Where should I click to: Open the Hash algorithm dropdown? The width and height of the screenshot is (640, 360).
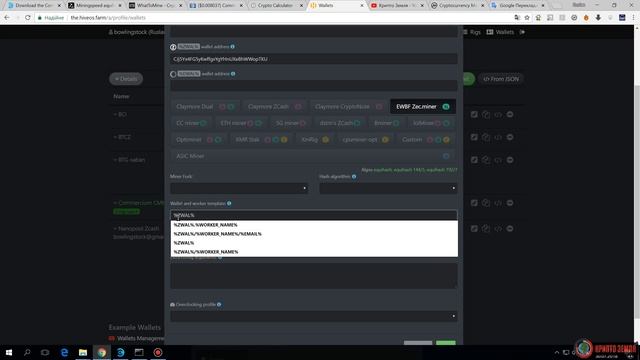pyautogui.click(x=388, y=188)
